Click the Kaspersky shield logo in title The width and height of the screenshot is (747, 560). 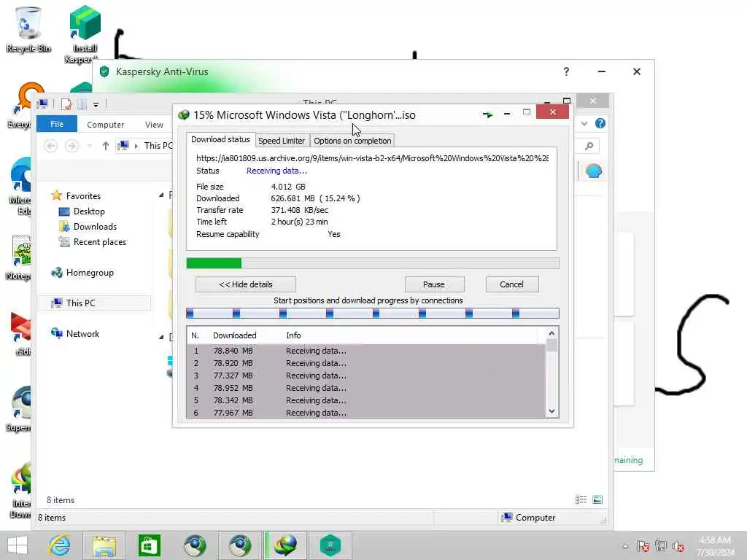click(x=104, y=72)
